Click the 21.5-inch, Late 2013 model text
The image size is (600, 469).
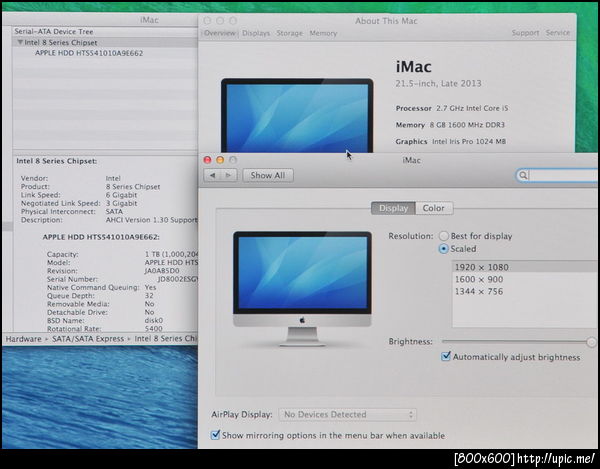[439, 83]
